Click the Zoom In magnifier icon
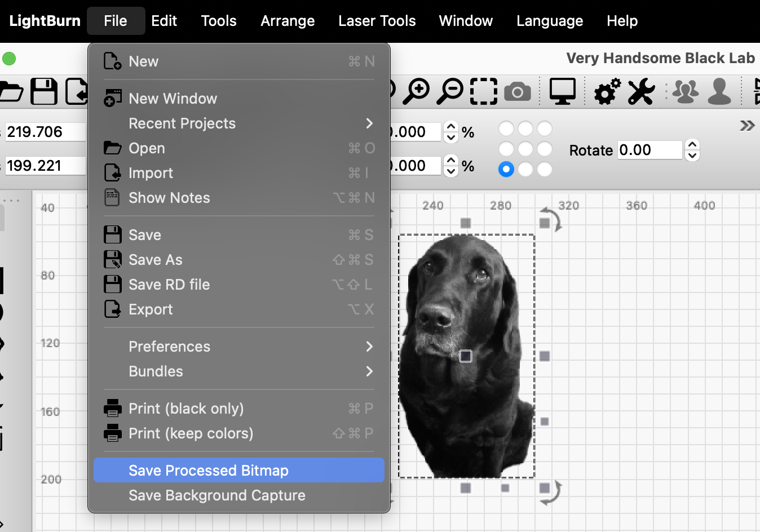This screenshot has width=760, height=532. pos(417,91)
